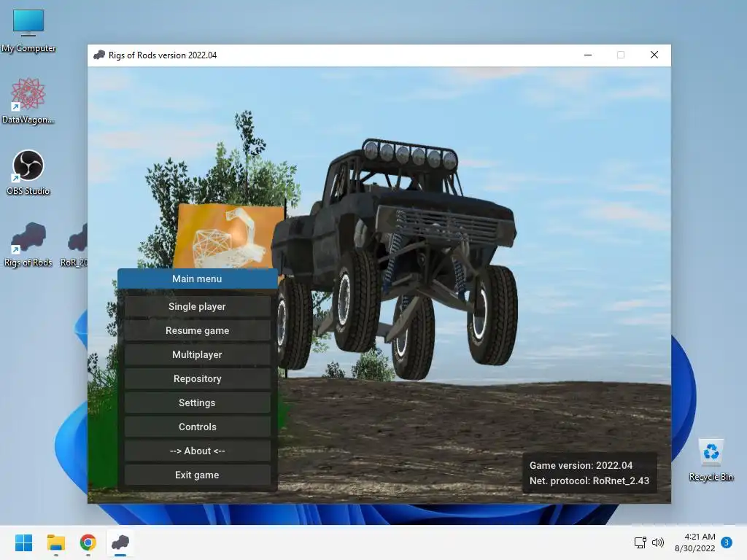Close the Rigs of Rods window
This screenshot has height=560, width=747.
[654, 55]
